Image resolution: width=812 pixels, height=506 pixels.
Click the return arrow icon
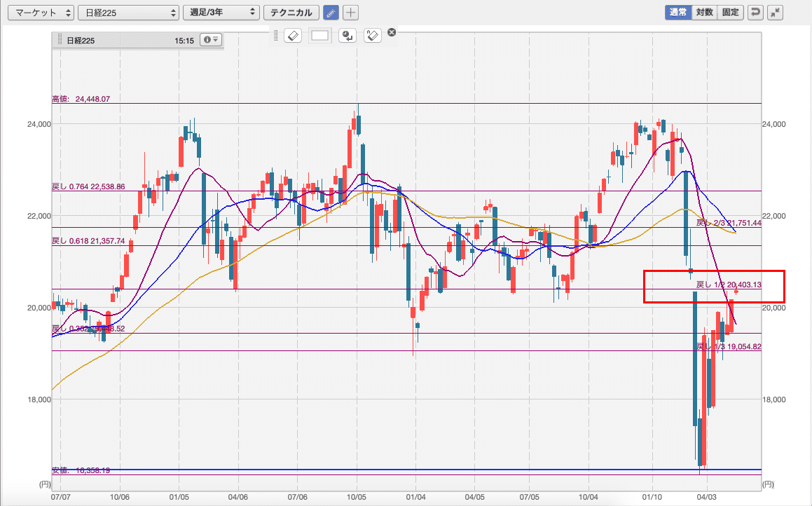click(755, 13)
